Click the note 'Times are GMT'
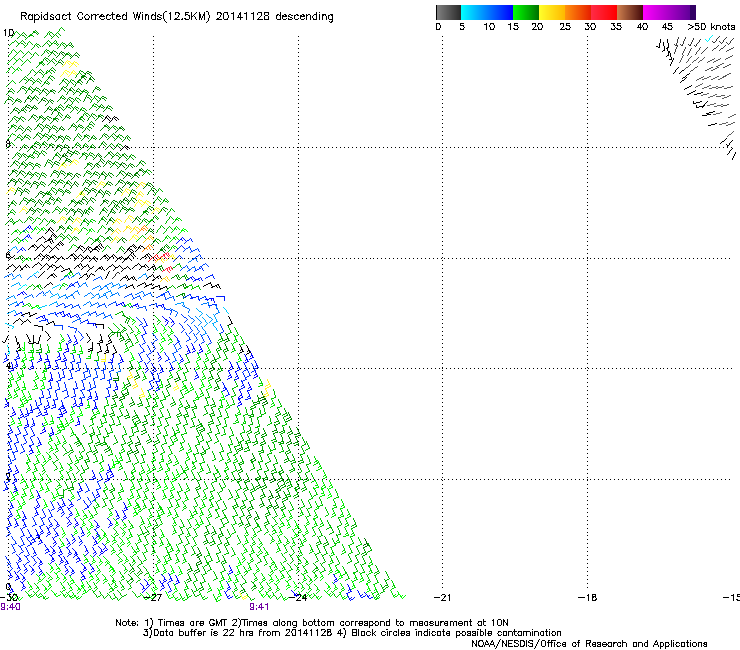 188,623
